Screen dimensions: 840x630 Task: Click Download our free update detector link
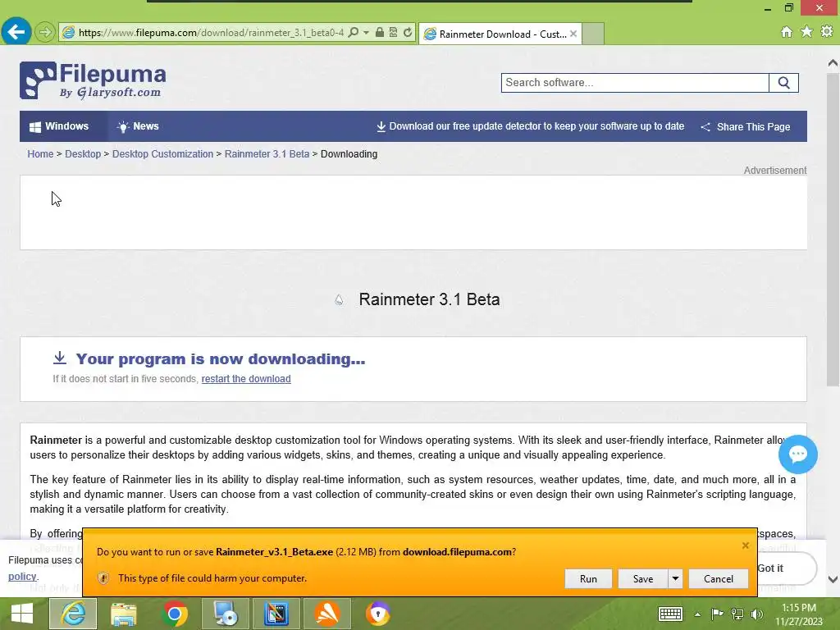click(531, 126)
